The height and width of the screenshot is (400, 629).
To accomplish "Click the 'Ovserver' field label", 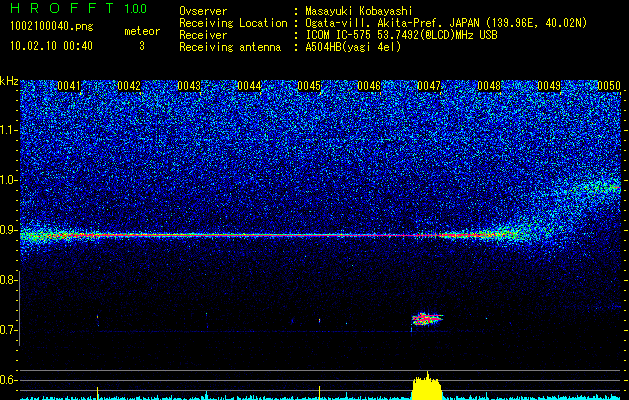I will (203, 11).
